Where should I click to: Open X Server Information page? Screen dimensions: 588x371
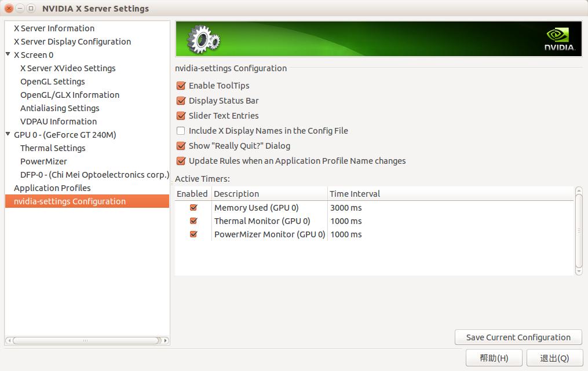[54, 28]
